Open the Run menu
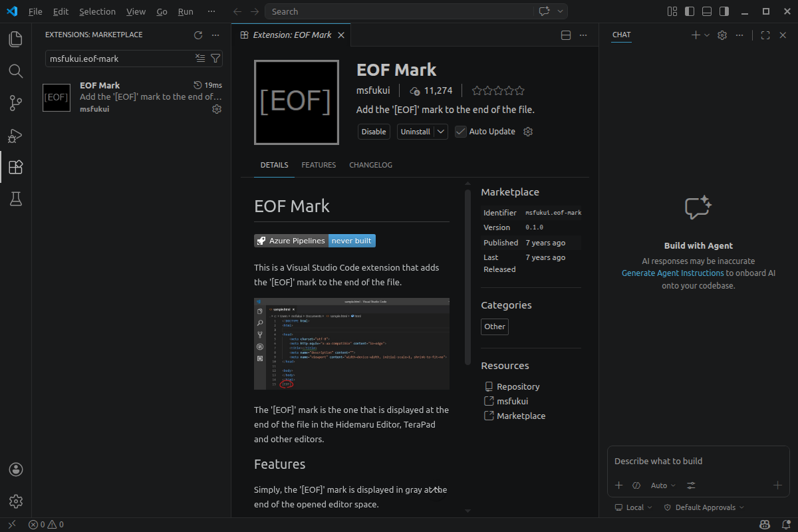Screen dimensions: 798x532 click(186, 11)
